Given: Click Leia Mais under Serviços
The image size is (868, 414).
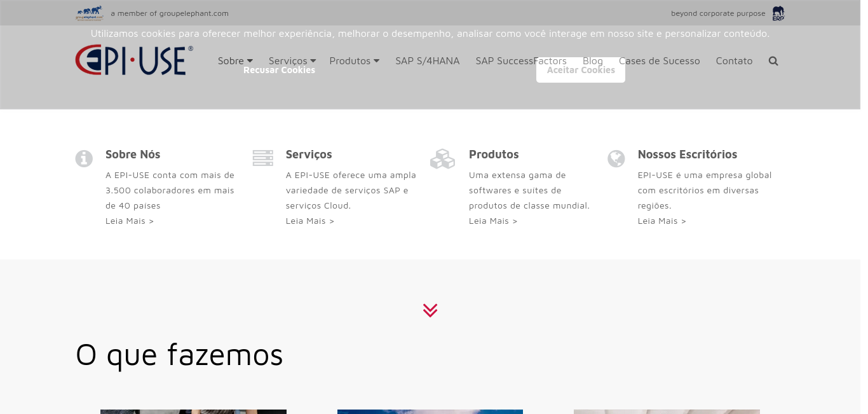Looking at the screenshot, I should (310, 221).
